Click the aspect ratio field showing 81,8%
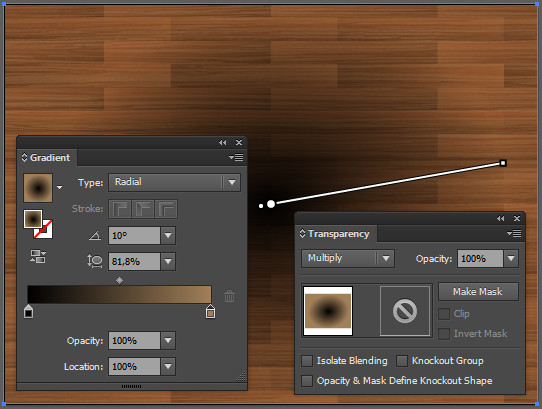The height and width of the screenshot is (409, 542). click(x=134, y=261)
